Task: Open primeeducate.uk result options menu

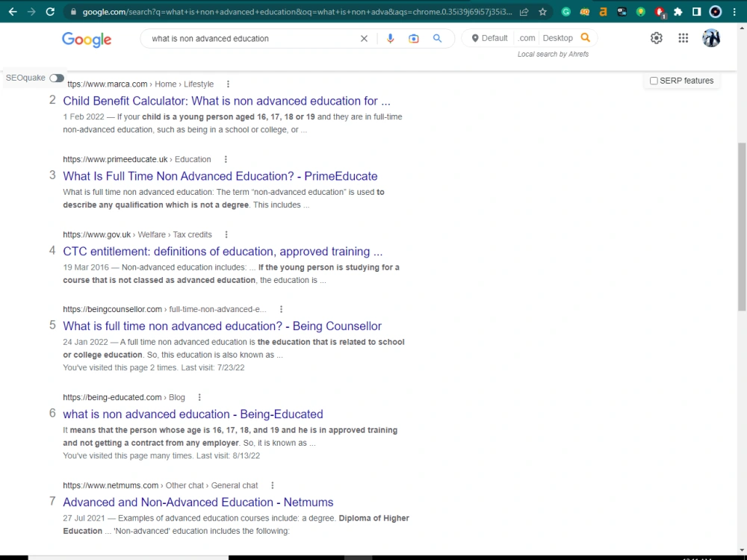Action: pyautogui.click(x=226, y=160)
